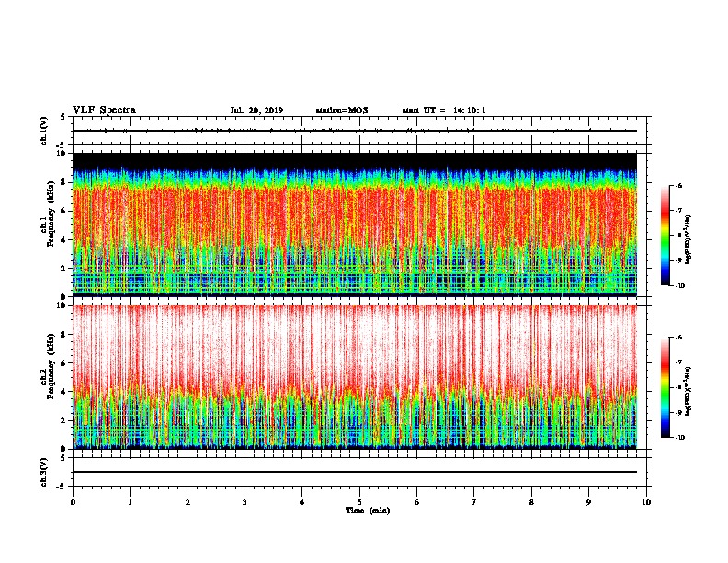
Task: Click time axis tick label '4'
Action: [302, 501]
